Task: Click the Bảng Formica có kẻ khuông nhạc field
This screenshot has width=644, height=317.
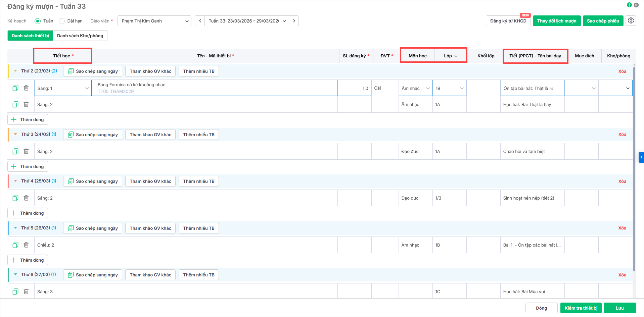Action: [215, 88]
